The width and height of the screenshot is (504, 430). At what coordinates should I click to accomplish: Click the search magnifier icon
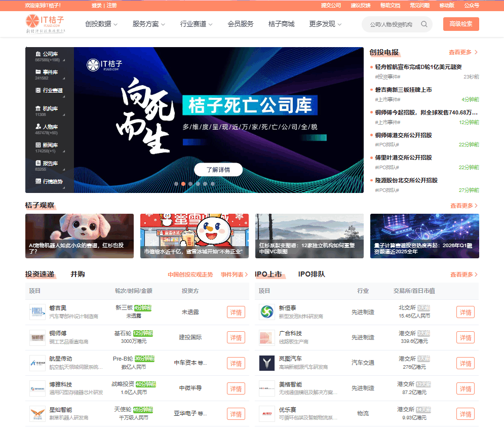(424, 24)
